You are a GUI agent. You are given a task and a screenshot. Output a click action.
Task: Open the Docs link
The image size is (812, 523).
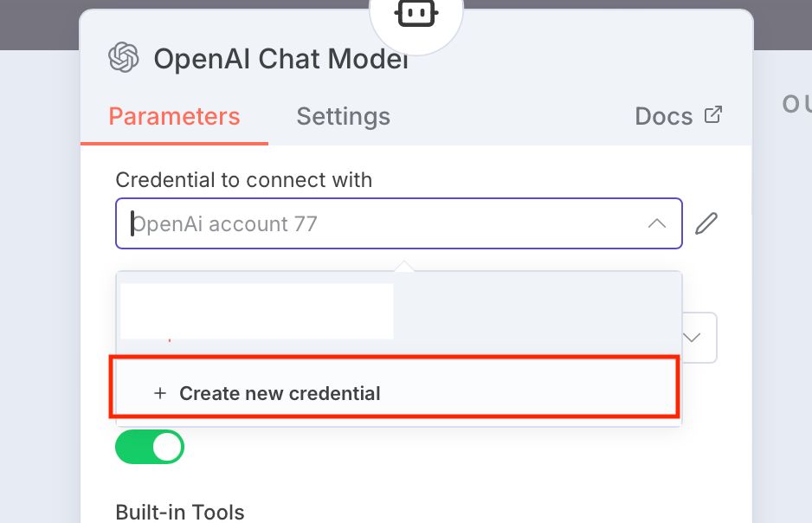(664, 116)
